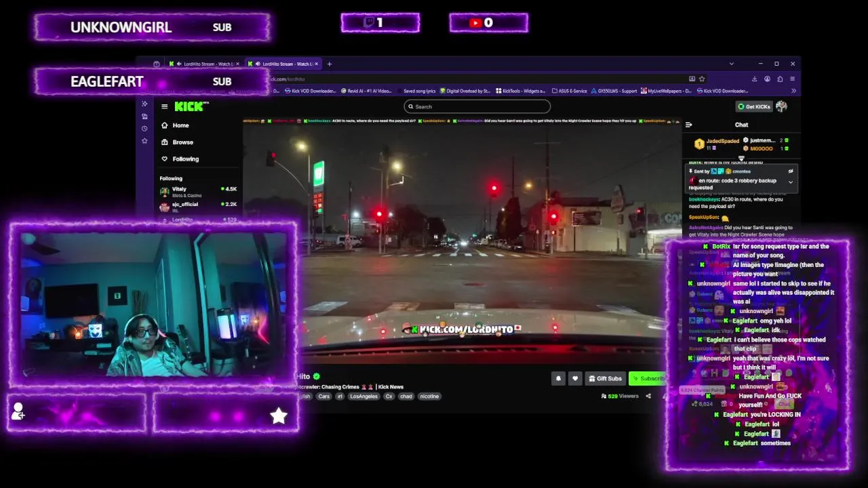Switch to the first LordHito Stream tab
The image size is (868, 488).
[x=203, y=64]
